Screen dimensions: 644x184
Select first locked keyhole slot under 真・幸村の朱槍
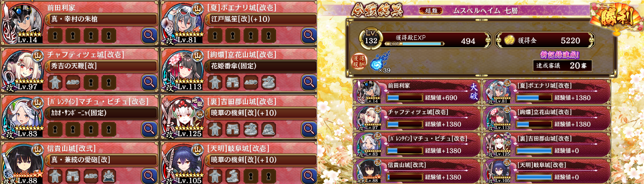click(55, 36)
